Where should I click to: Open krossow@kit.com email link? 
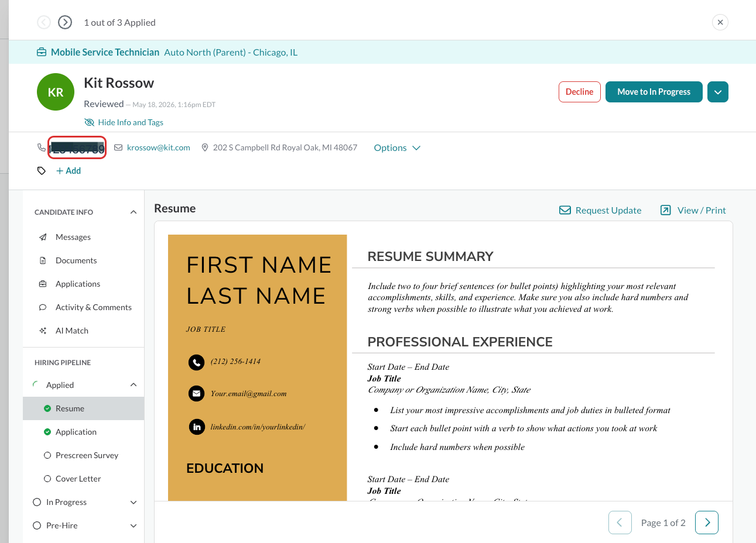pos(159,147)
